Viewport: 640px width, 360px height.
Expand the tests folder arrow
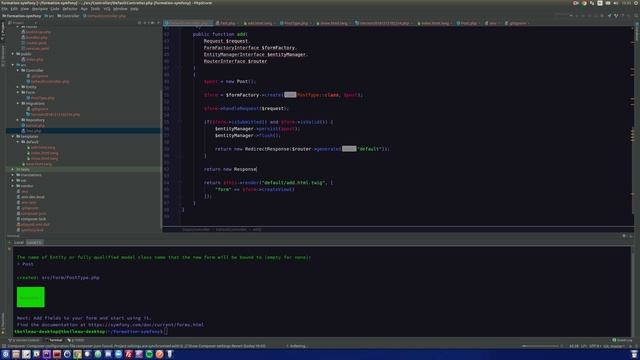[x=13, y=169]
